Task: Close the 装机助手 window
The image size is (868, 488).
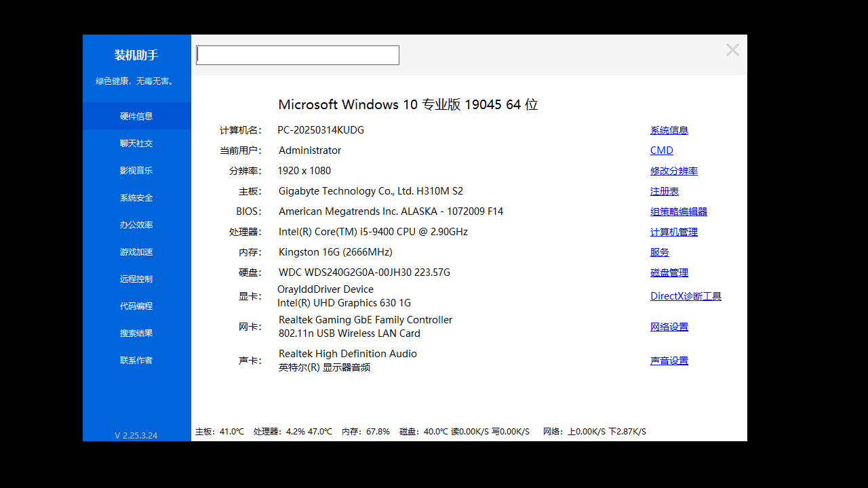Action: pos(732,49)
